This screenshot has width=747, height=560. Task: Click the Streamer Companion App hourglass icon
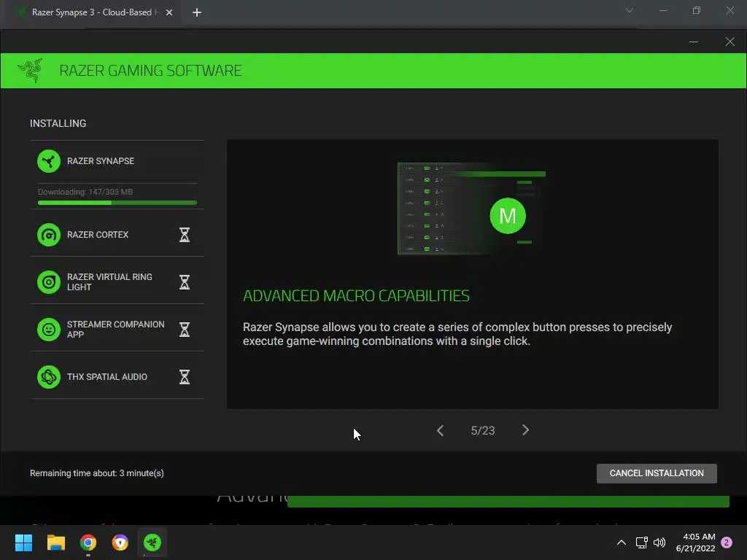(185, 330)
